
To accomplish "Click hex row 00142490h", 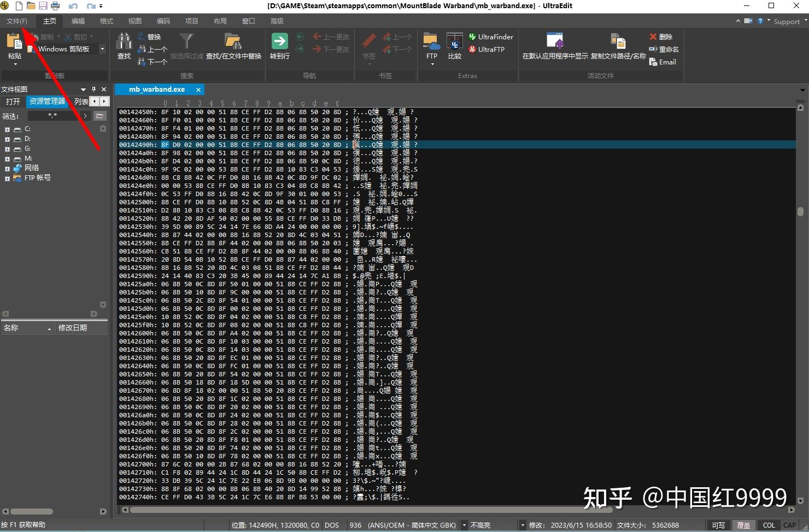I will (x=456, y=145).
